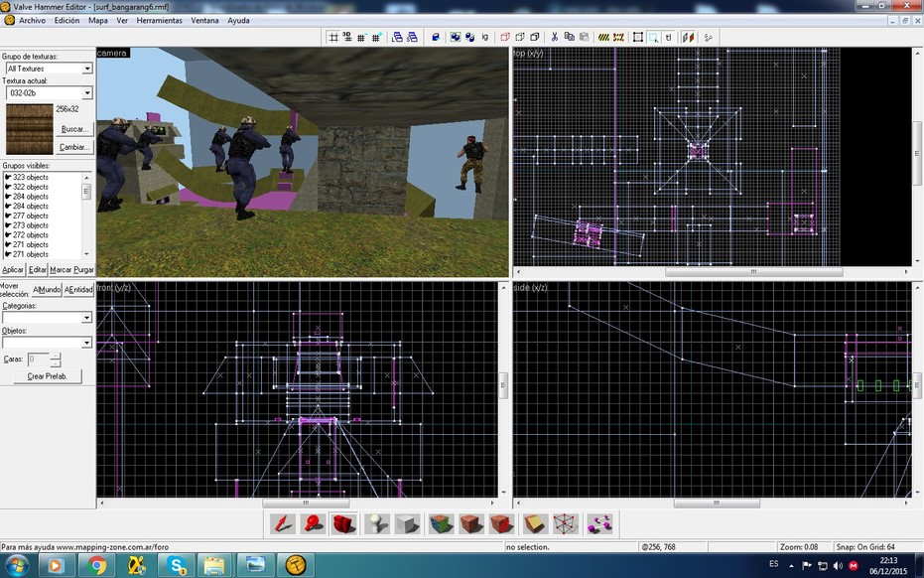
Task: Click the larger grid size icon
Action: 376,37
